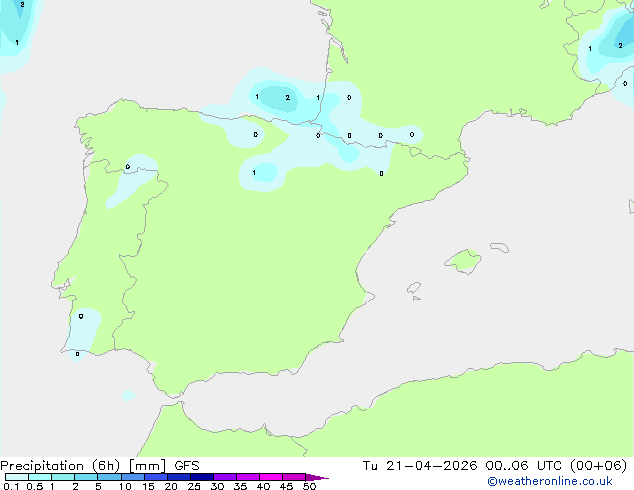Click the '0' value in southern Portugal near Lisbon
This screenshot has width=634, height=490.
[81, 316]
